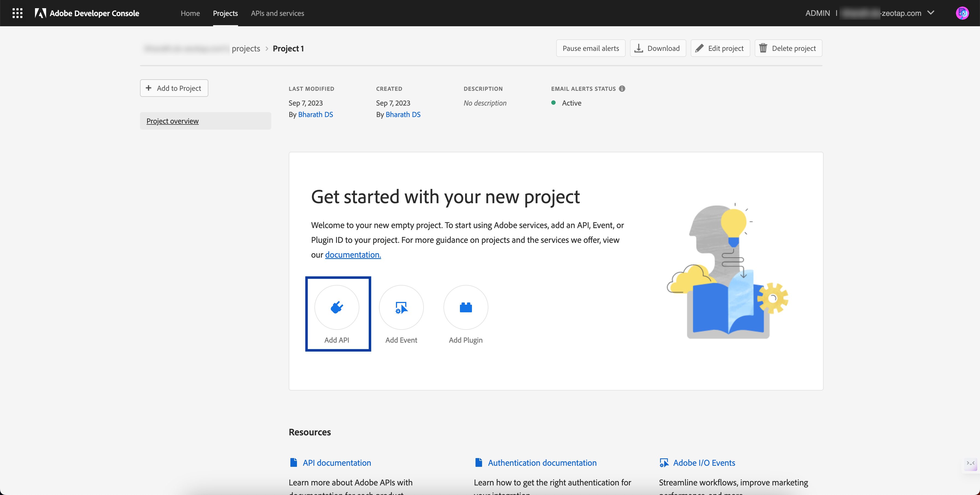Open the app switcher grid icon

(17, 13)
